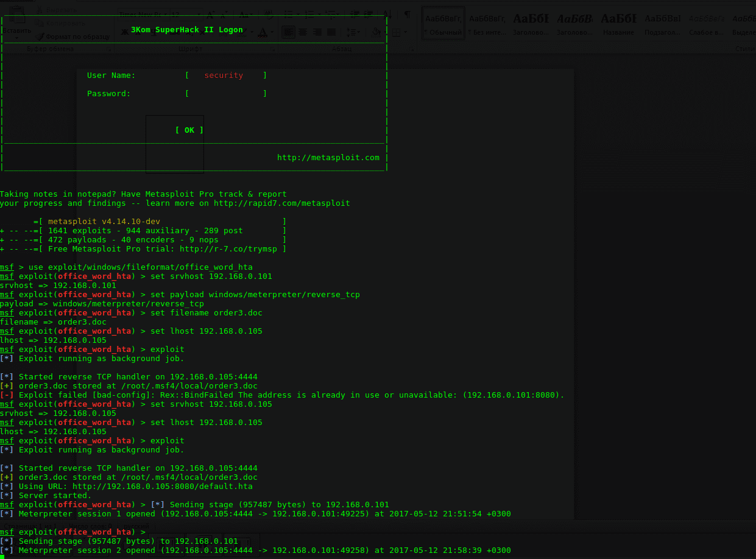Justify paragraph text in Word
This screenshot has height=559, width=756.
pos(331,32)
